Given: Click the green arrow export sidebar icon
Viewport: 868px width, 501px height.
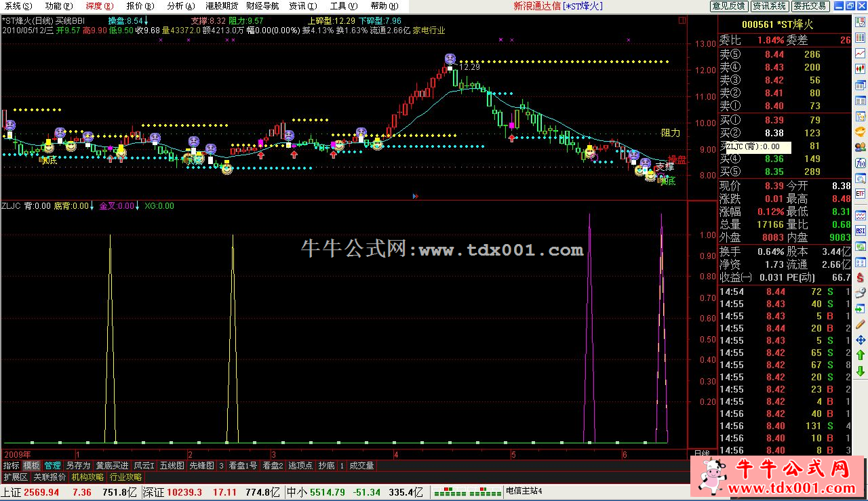Looking at the screenshot, I should (x=861, y=308).
